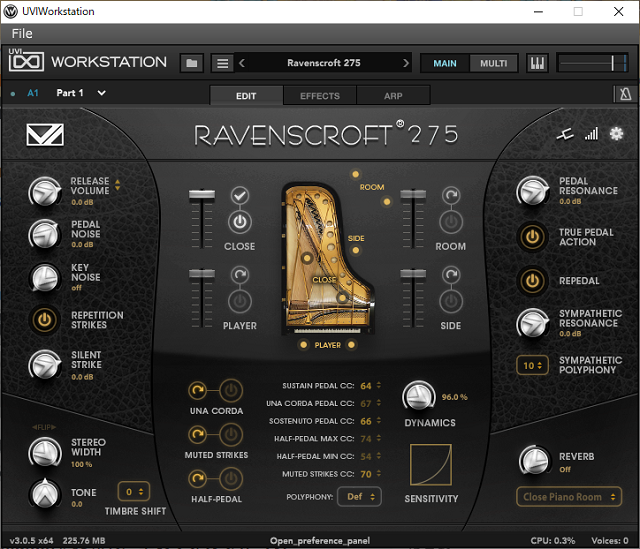Change Half-Pedal Min CC 54 stepper
Viewport: 640px width, 549px height.
[x=379, y=456]
